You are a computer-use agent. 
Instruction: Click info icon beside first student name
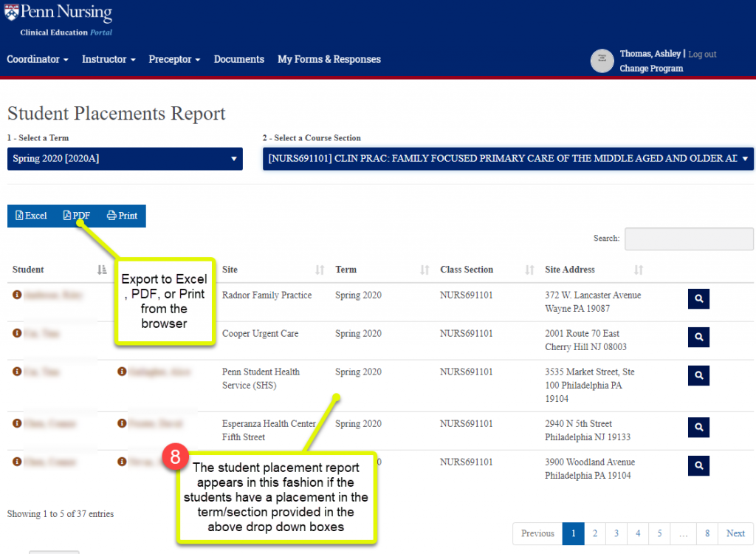[16, 295]
